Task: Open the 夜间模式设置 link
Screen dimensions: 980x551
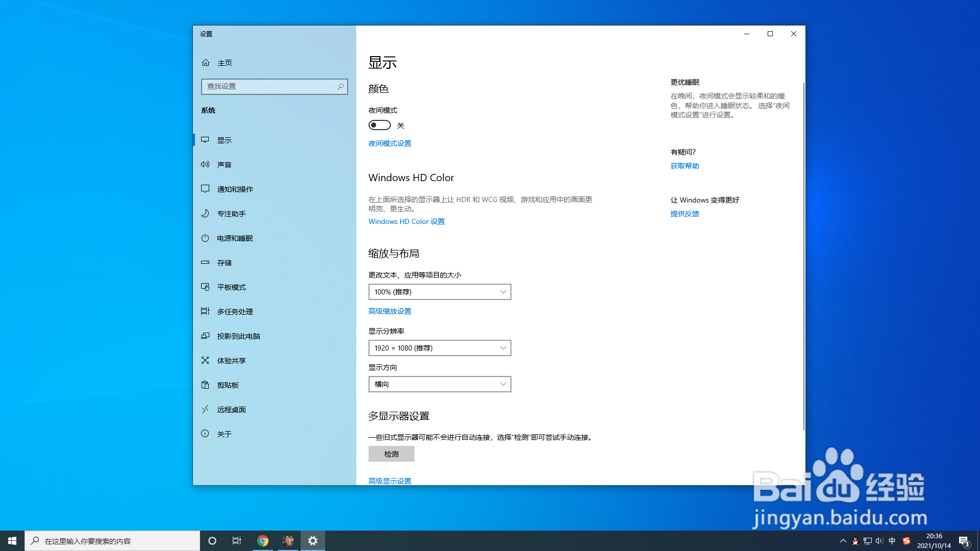Action: click(x=390, y=143)
